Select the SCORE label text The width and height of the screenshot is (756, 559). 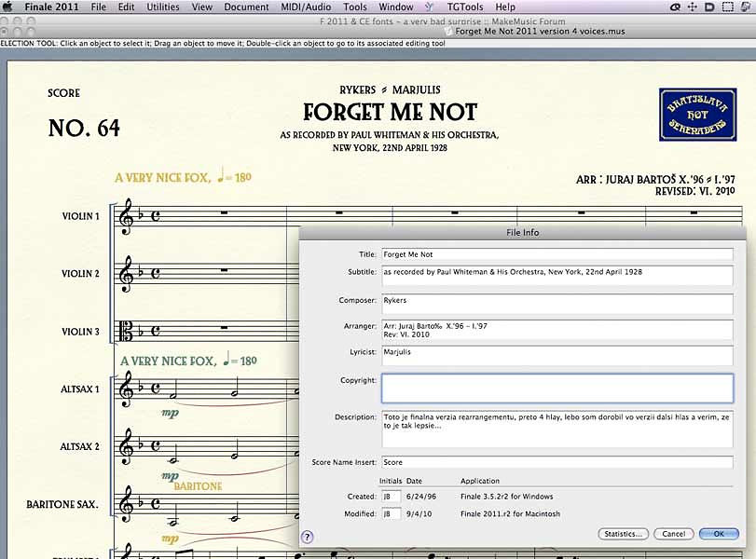click(x=63, y=93)
